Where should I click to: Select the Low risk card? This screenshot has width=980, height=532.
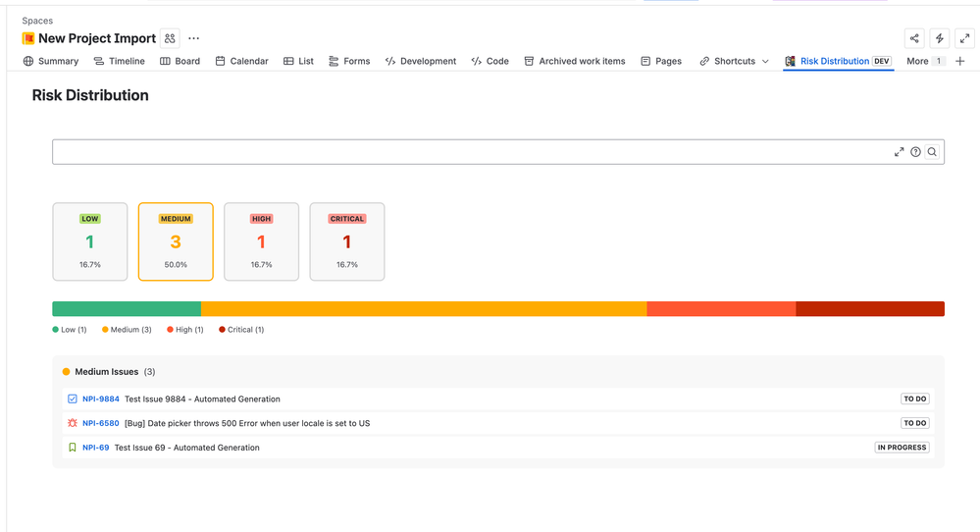pos(90,241)
